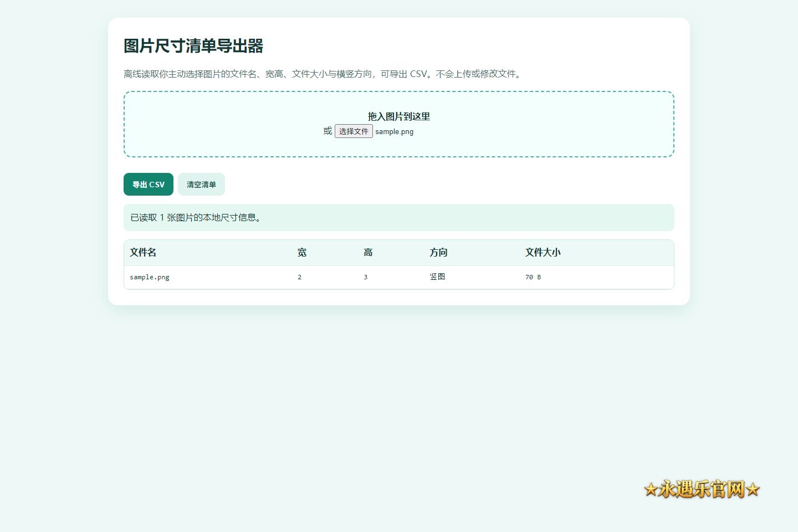Image resolution: width=798 pixels, height=532 pixels.
Task: Clear the list with 清空清单
Action: coord(201,185)
